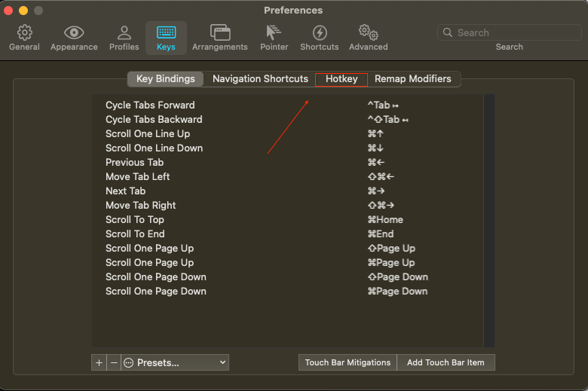Click the ⌘Home shortcut value
Viewport: 588px width, 391px height.
point(385,219)
